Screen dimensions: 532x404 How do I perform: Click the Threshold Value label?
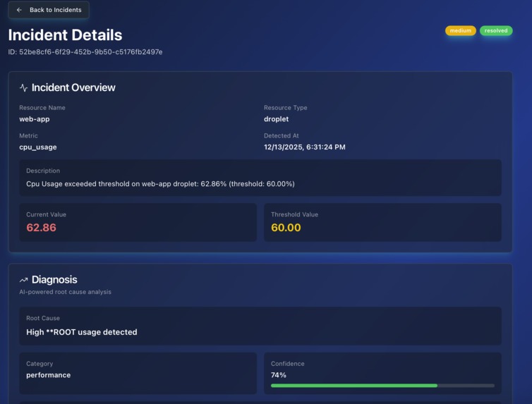tap(294, 214)
